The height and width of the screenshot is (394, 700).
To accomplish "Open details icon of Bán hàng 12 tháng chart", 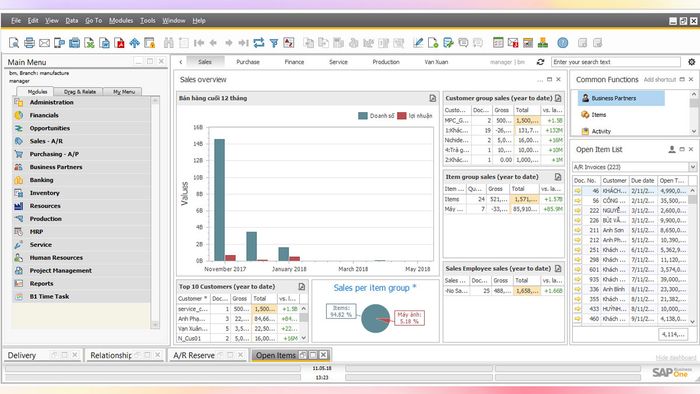I will coord(433,98).
